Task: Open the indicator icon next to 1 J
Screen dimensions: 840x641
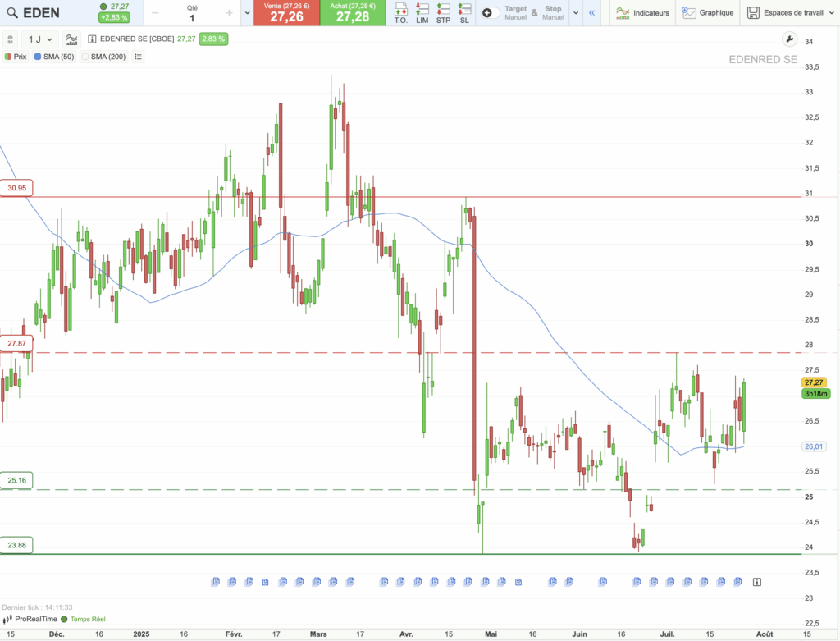Action: pyautogui.click(x=71, y=39)
